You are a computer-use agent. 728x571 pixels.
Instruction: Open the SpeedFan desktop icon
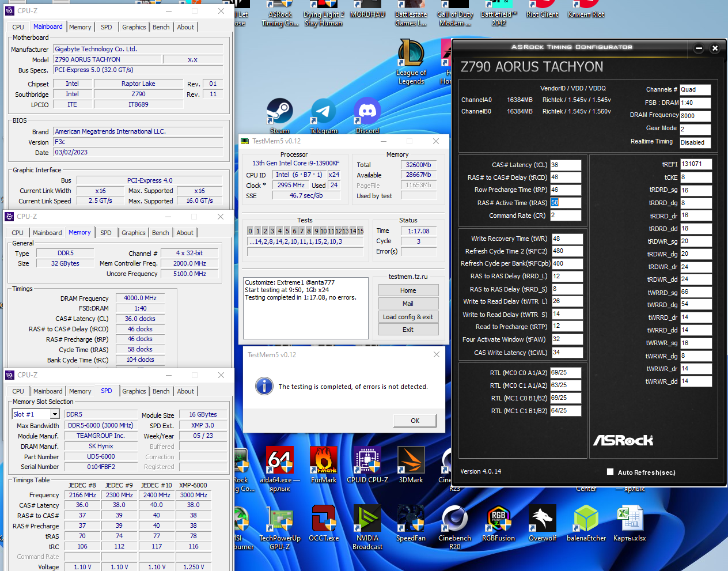click(411, 523)
